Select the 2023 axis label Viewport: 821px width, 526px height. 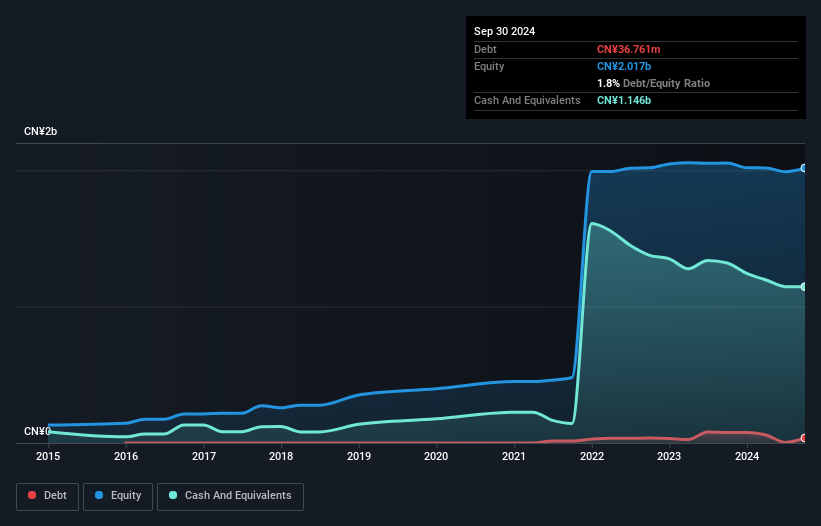click(x=669, y=456)
